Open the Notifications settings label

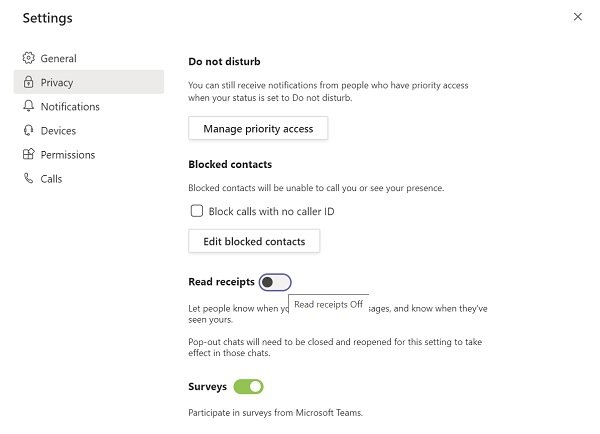(70, 107)
